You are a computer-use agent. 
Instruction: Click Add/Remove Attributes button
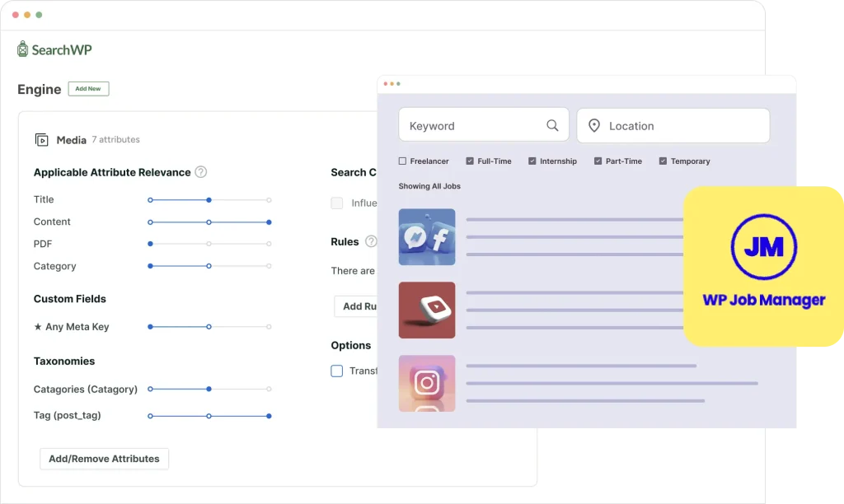click(104, 459)
